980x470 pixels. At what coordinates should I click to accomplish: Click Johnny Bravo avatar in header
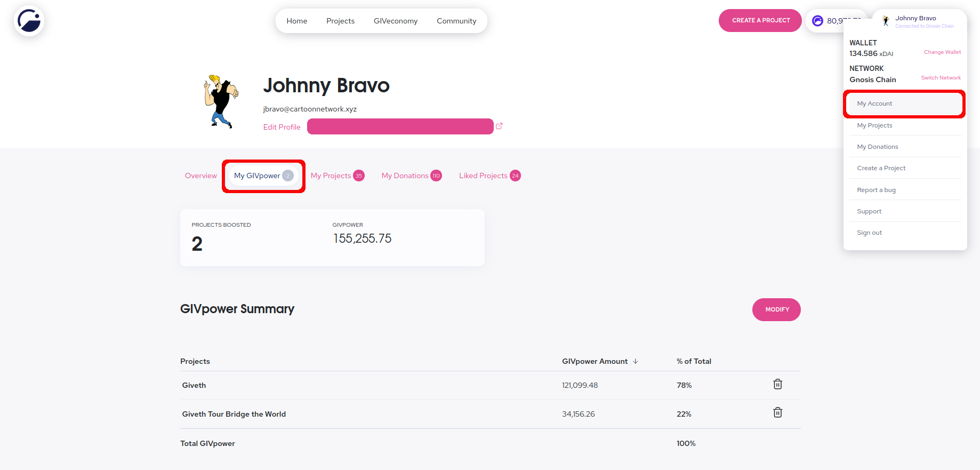point(886,21)
